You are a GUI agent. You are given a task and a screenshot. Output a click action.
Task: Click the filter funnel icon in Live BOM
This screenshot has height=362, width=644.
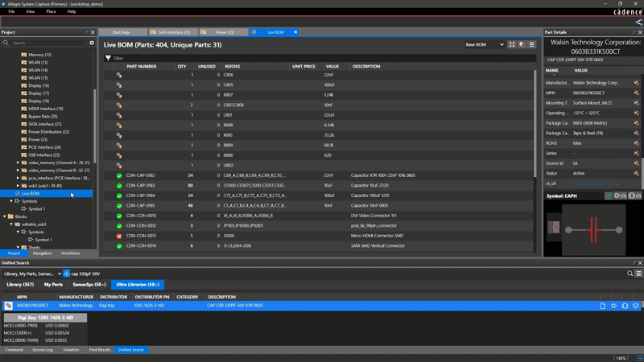(x=108, y=58)
